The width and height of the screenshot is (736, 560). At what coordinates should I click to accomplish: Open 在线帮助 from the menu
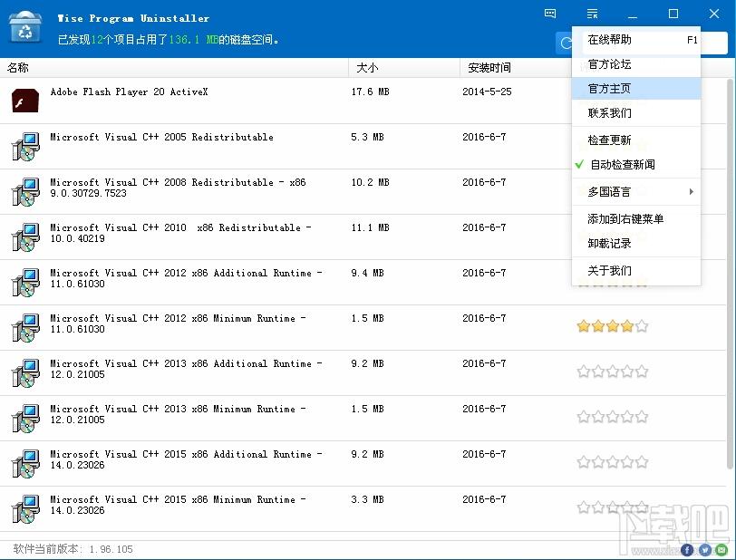tap(636, 40)
